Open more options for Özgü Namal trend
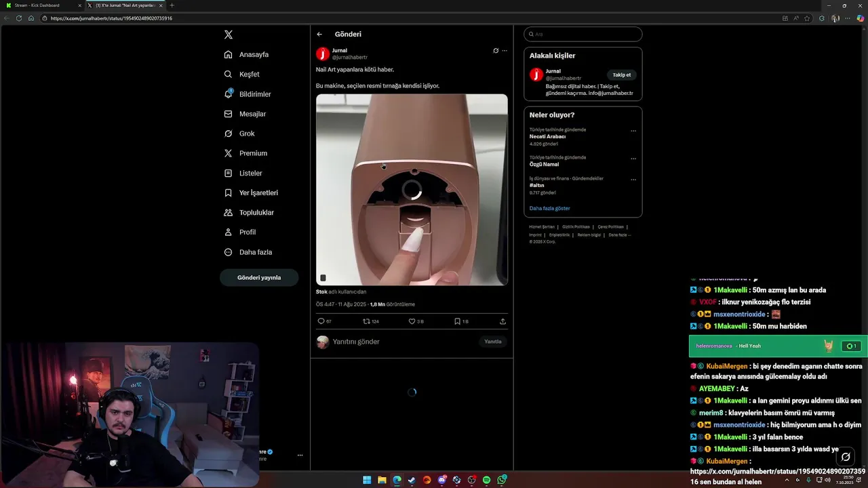The image size is (868, 488). pos(633,159)
